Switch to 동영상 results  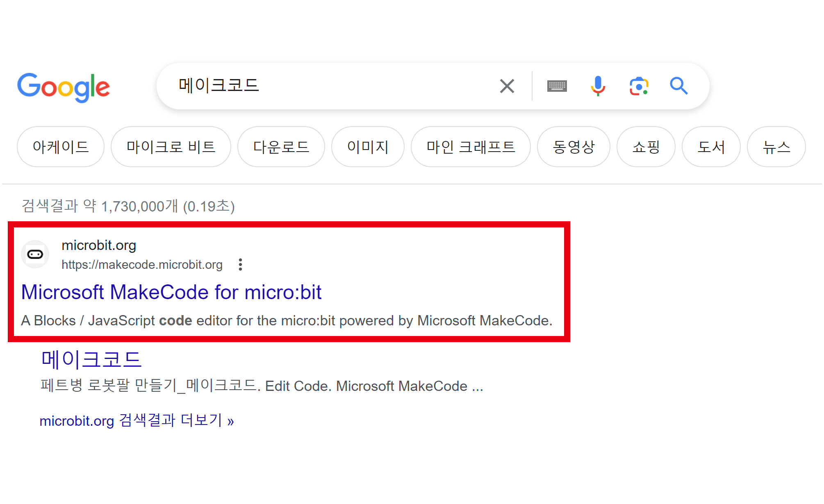click(574, 147)
